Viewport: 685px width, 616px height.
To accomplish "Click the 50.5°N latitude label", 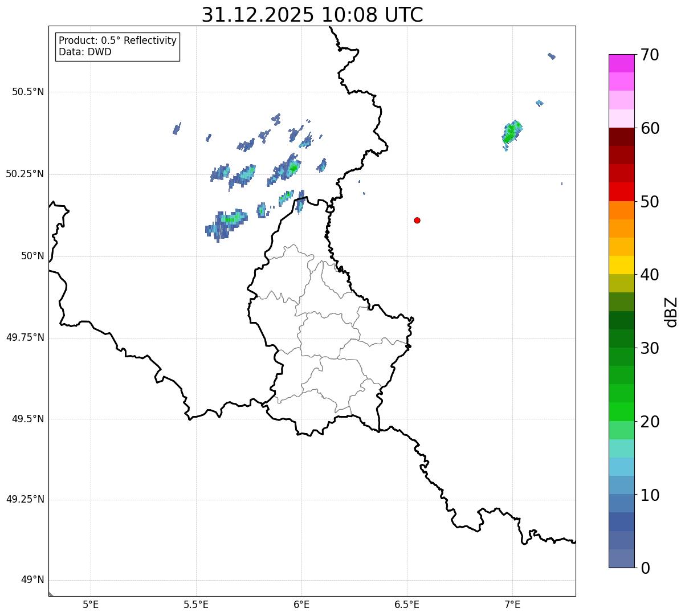I will click(27, 92).
